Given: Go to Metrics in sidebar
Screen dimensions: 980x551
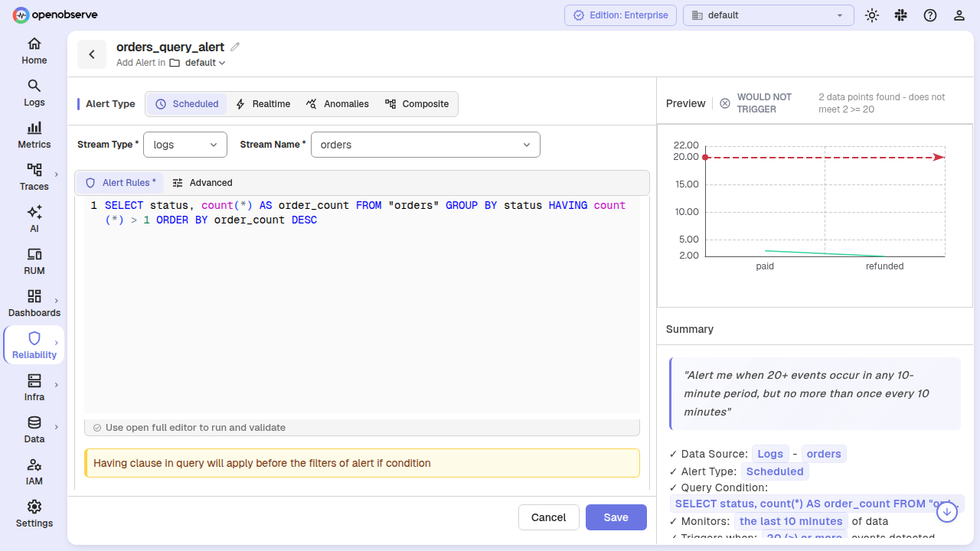Looking at the screenshot, I should pyautogui.click(x=34, y=135).
